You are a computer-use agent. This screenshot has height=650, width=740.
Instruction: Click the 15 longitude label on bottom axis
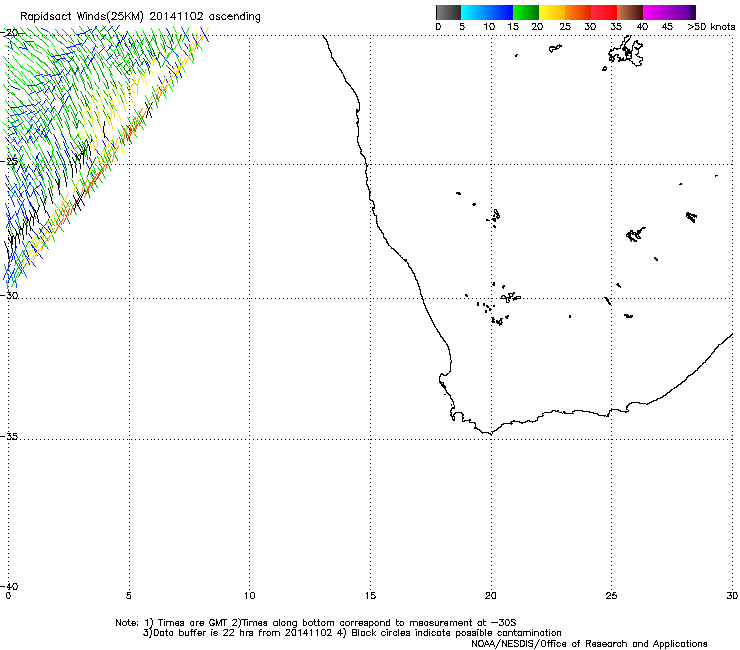coord(370,596)
